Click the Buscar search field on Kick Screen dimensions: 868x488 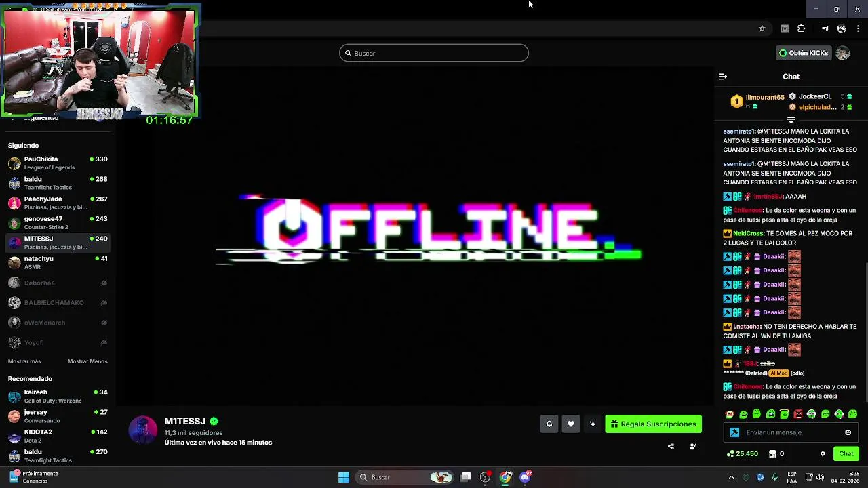point(434,53)
